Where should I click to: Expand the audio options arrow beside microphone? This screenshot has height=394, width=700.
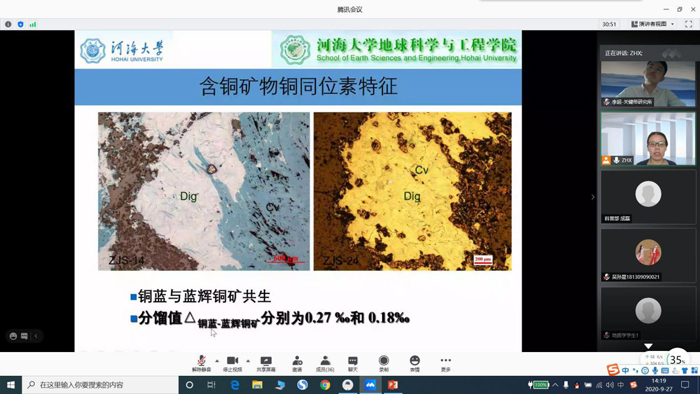coord(217,361)
